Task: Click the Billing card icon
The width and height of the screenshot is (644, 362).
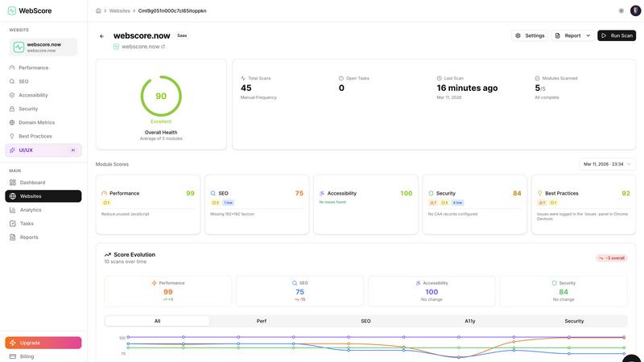Action: tap(13, 356)
